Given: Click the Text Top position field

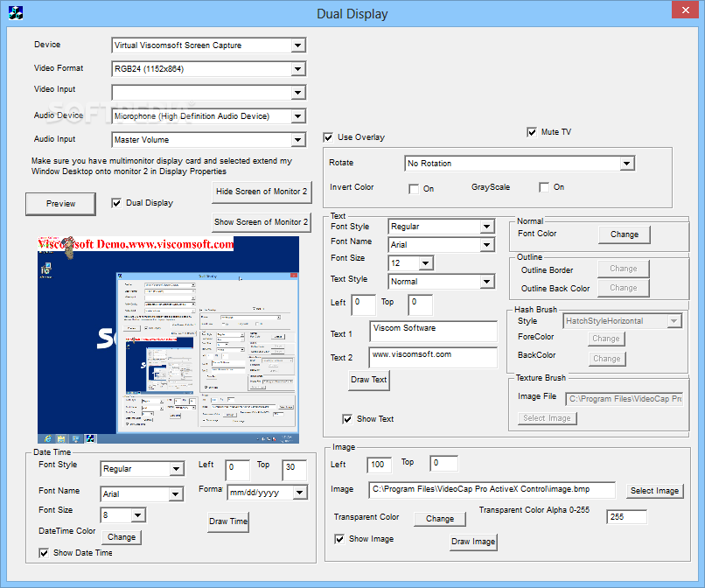Looking at the screenshot, I should (x=421, y=305).
